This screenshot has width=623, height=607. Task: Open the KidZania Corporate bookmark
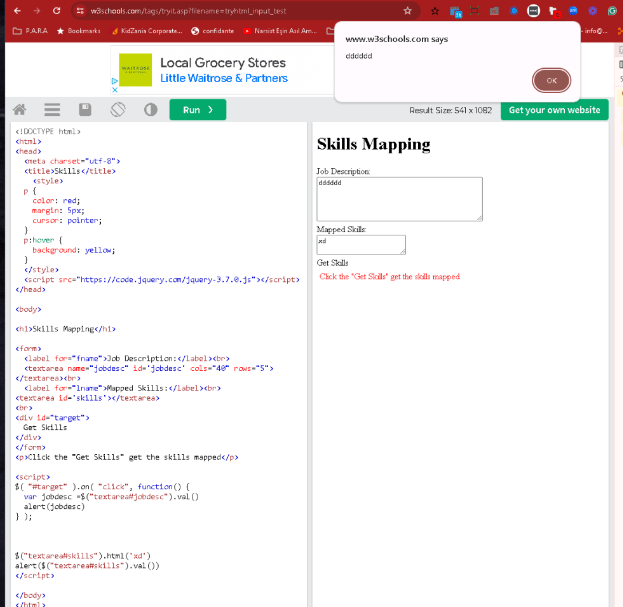147,31
